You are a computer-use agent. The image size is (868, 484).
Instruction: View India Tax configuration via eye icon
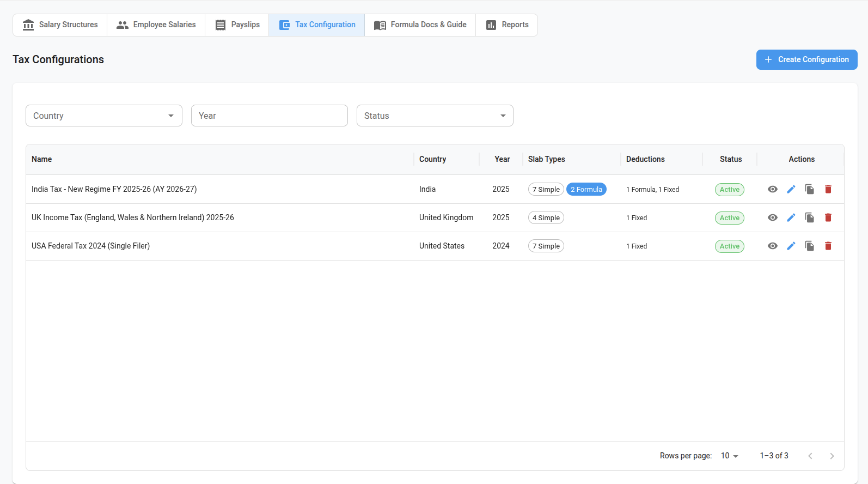point(773,189)
